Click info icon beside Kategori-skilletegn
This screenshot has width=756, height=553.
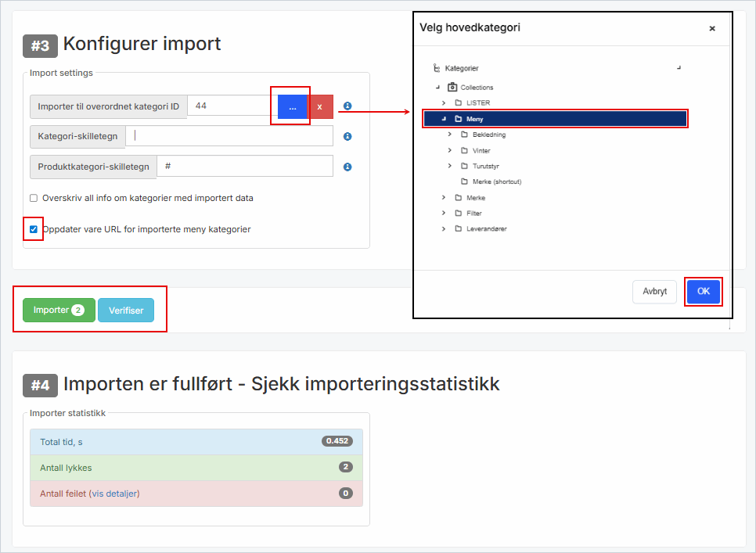347,135
